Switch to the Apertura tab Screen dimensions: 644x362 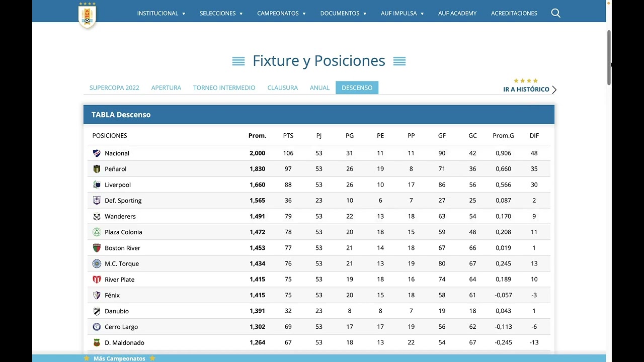click(166, 87)
